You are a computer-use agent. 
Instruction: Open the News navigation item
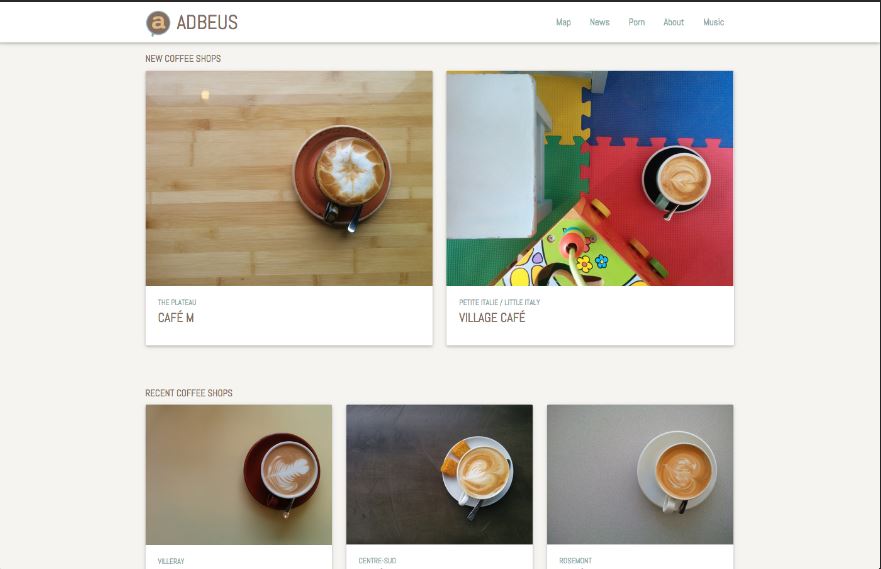point(600,22)
